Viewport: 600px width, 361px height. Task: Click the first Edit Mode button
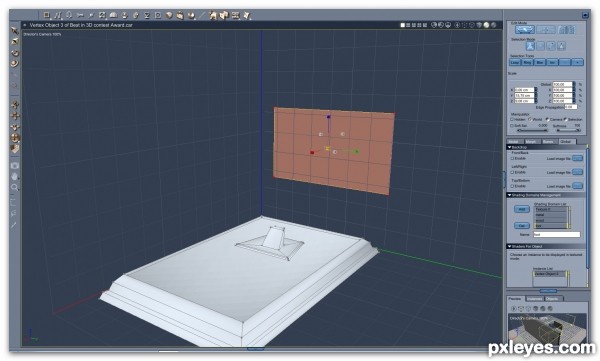(525, 29)
